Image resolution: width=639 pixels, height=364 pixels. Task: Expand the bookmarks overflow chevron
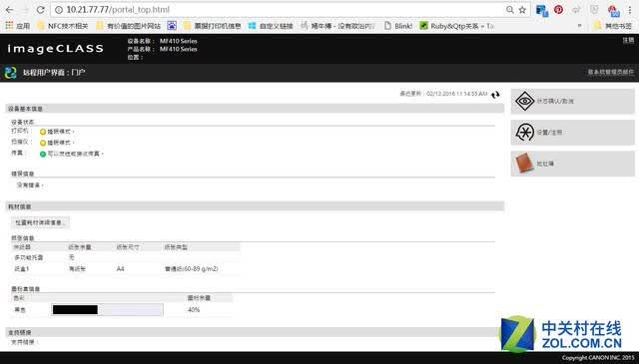tap(579, 26)
